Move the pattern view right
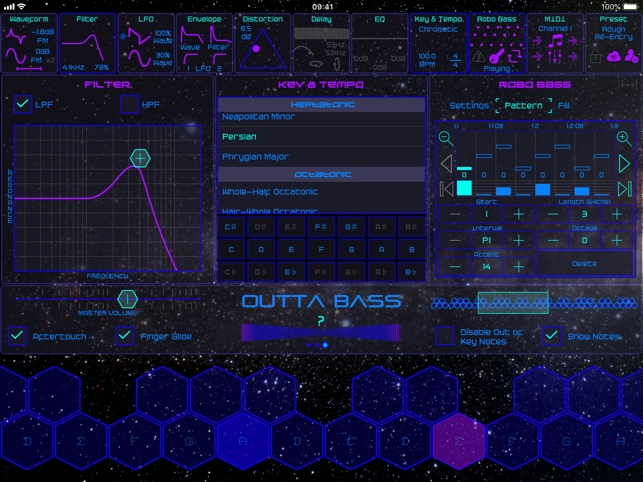This screenshot has height=482, width=643. 624,164
